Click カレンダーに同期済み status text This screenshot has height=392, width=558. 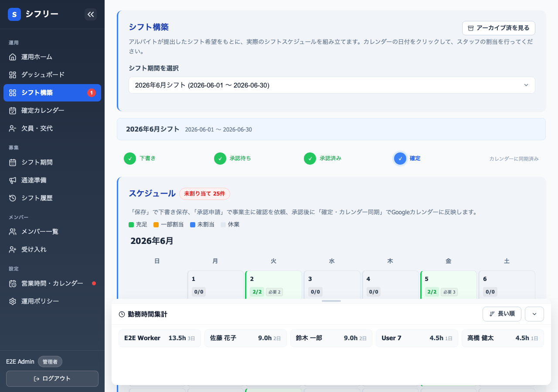coord(514,159)
